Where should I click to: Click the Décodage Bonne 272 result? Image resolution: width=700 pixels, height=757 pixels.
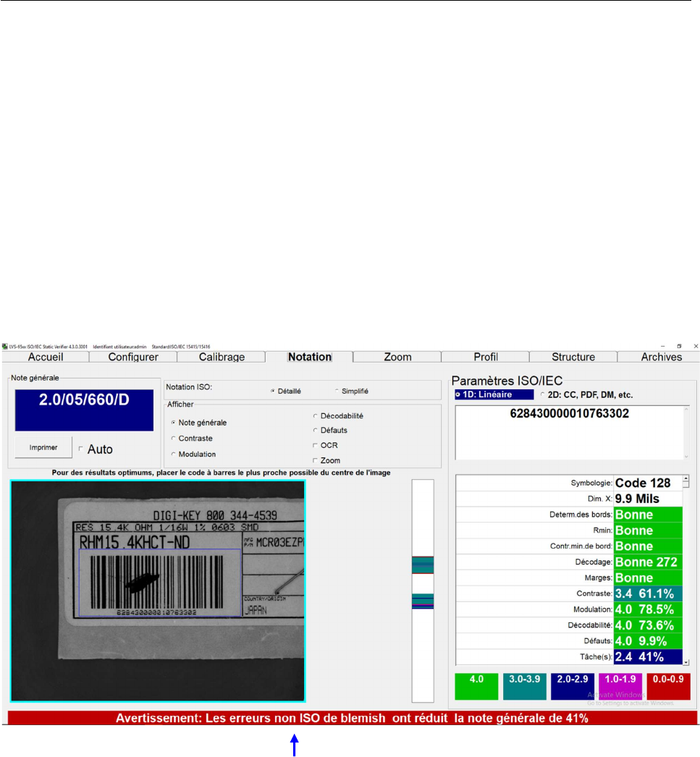coord(648,562)
